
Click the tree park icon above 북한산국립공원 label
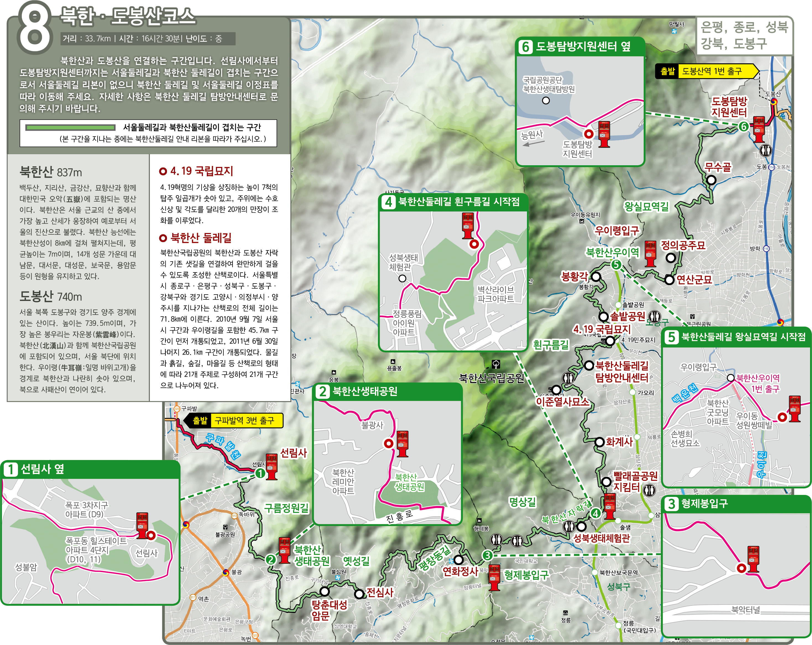tap(496, 364)
